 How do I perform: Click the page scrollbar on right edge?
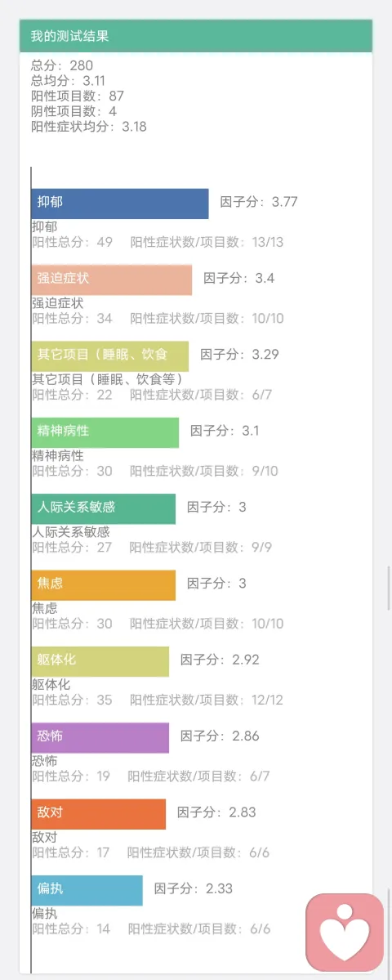(389, 588)
